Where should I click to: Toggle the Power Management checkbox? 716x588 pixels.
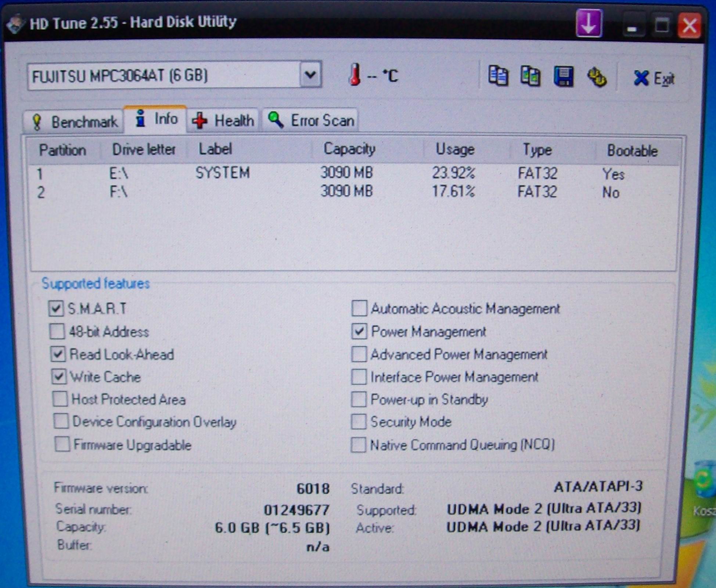coord(359,331)
